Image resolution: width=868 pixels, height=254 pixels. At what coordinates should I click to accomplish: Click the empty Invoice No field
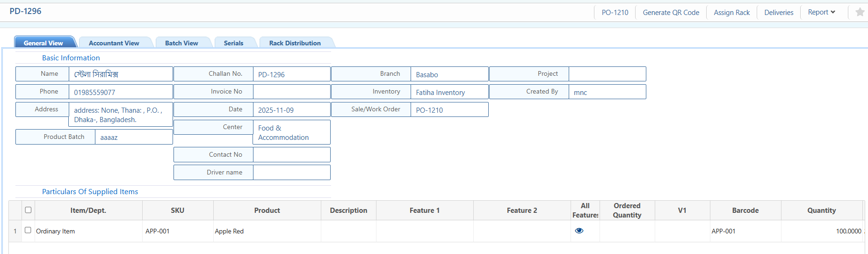click(x=291, y=92)
